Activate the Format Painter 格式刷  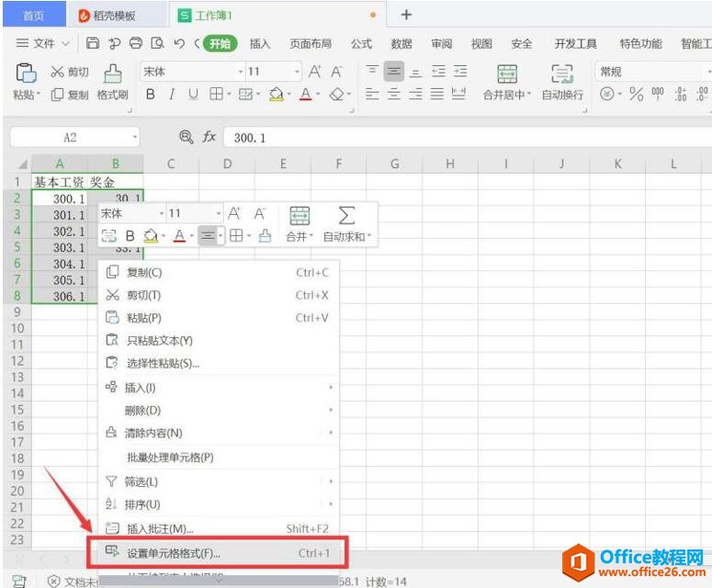tap(112, 82)
